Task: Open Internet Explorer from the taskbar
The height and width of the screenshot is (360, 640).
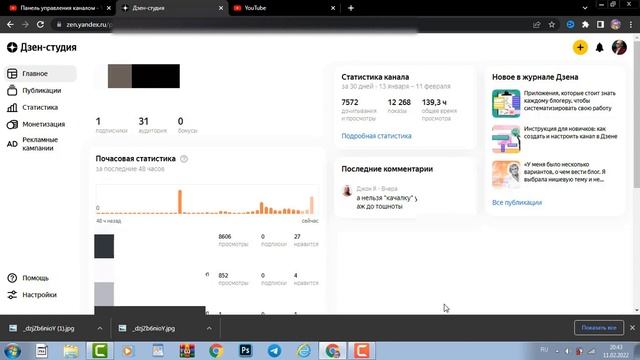Action: pos(304,351)
